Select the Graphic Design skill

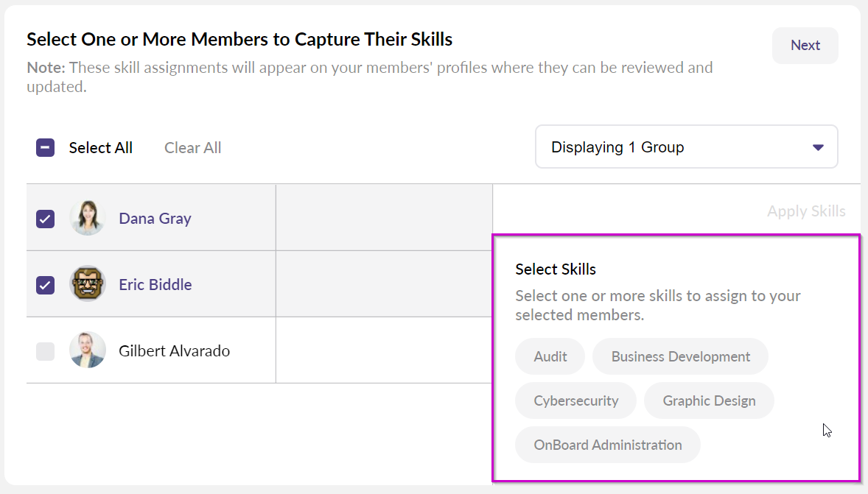point(709,401)
